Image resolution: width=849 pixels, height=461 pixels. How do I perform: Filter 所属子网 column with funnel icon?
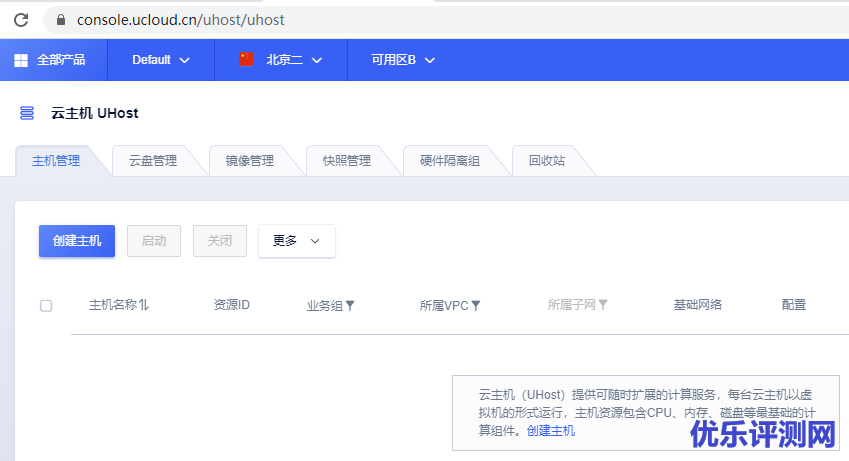[603, 305]
